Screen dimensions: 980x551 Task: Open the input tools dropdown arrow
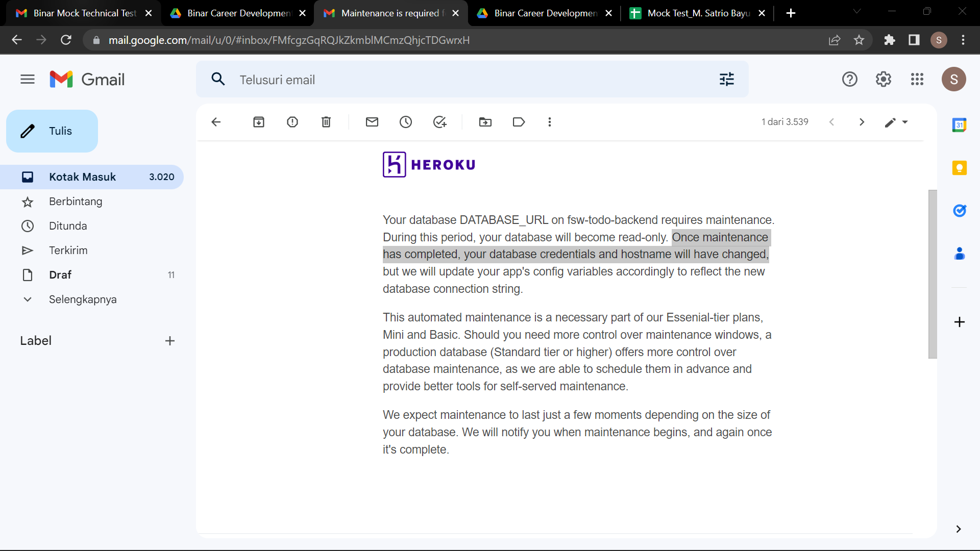click(x=905, y=122)
